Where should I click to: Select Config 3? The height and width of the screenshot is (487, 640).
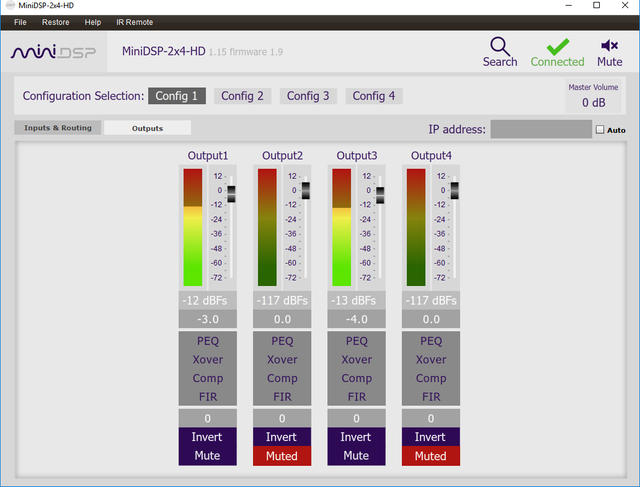click(308, 96)
